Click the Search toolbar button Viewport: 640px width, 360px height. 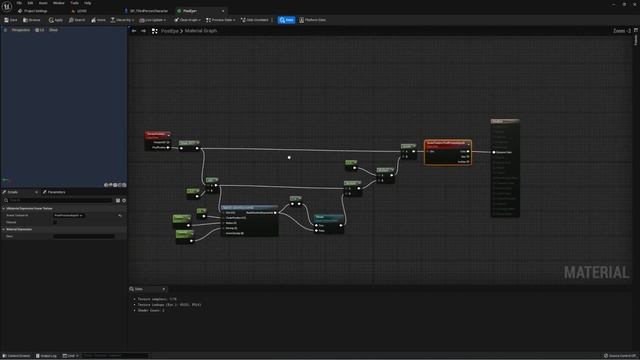77,20
